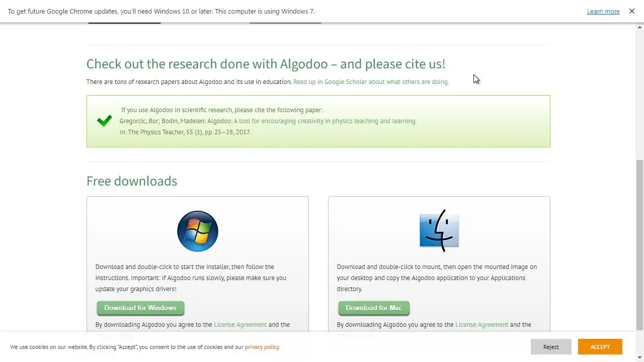The height and width of the screenshot is (362, 644).
Task: Dismiss the Chrome update notification bar
Action: pos(632,11)
